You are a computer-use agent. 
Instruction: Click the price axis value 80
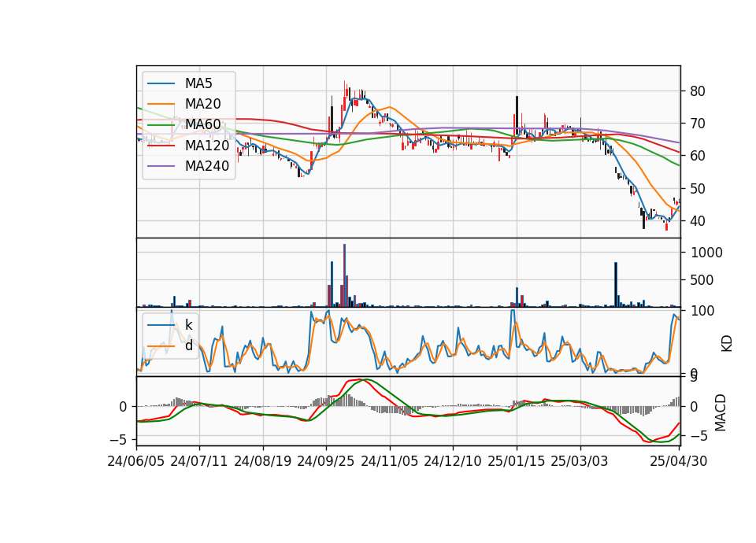(697, 91)
